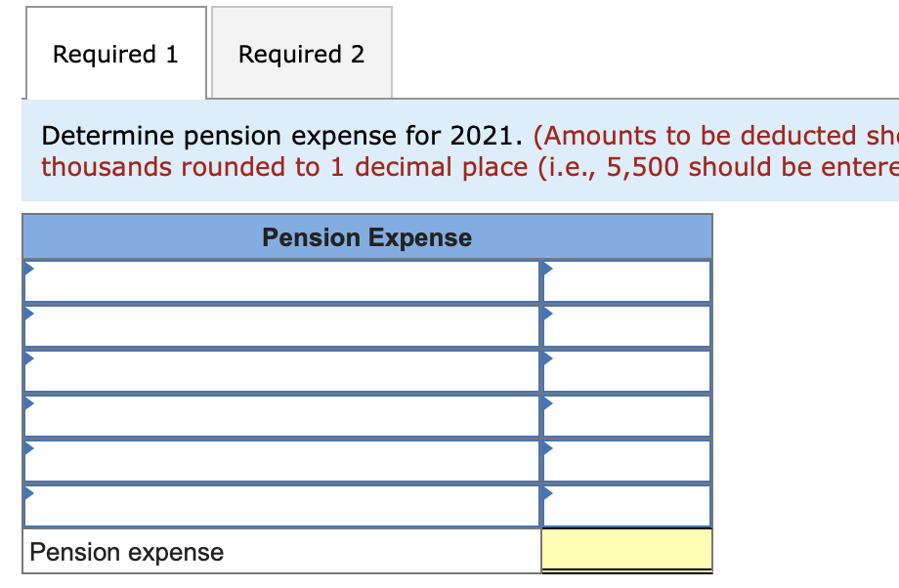Screen dimensions: 899x588
Task: Click the blue triangle in the third amount cell
Action: pyautogui.click(x=547, y=355)
